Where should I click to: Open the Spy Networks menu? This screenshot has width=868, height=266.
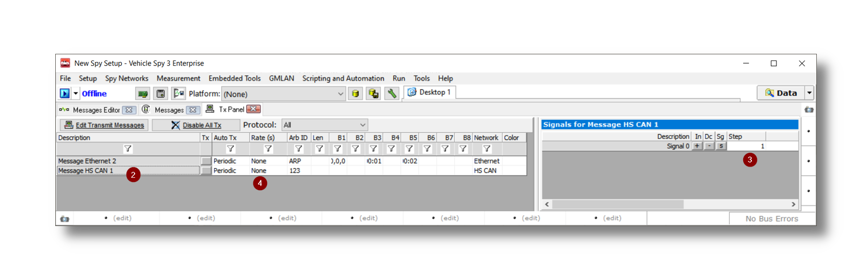[126, 78]
